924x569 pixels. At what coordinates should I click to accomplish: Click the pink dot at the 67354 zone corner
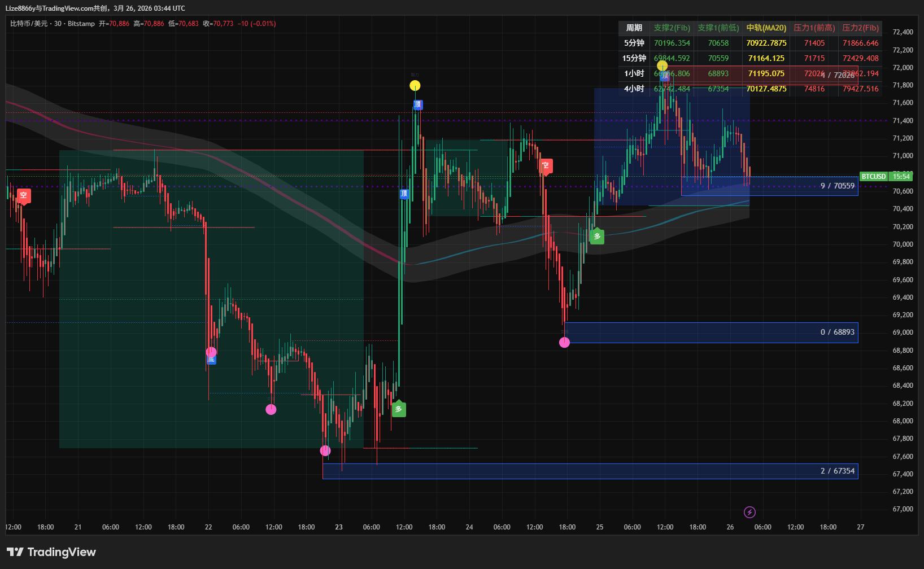pos(325,450)
